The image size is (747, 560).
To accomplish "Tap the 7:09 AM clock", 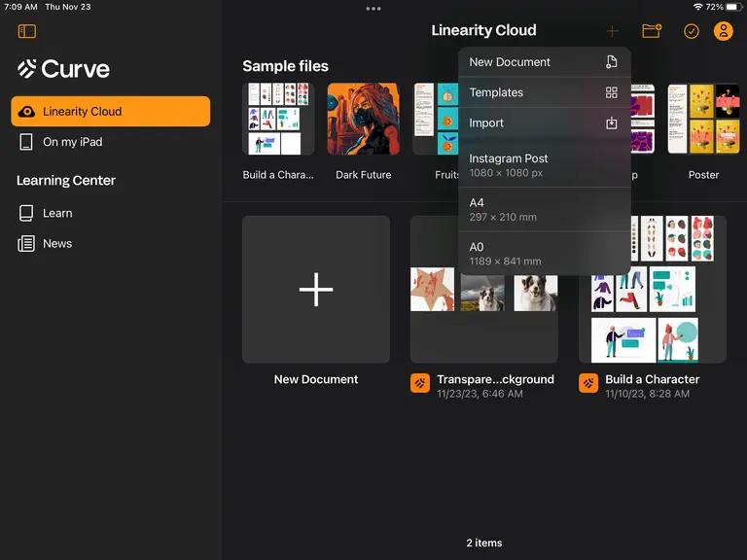I will tap(20, 7).
